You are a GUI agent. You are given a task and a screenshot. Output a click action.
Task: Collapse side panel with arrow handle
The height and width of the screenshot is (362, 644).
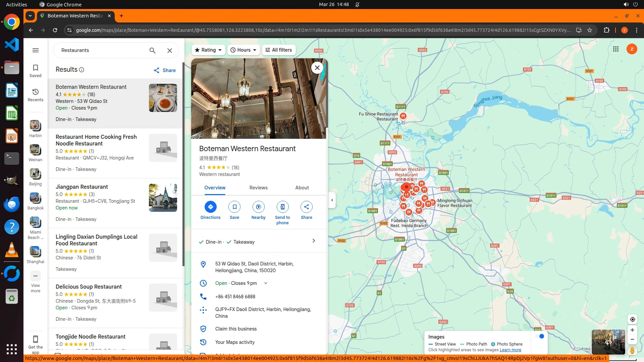click(x=332, y=200)
